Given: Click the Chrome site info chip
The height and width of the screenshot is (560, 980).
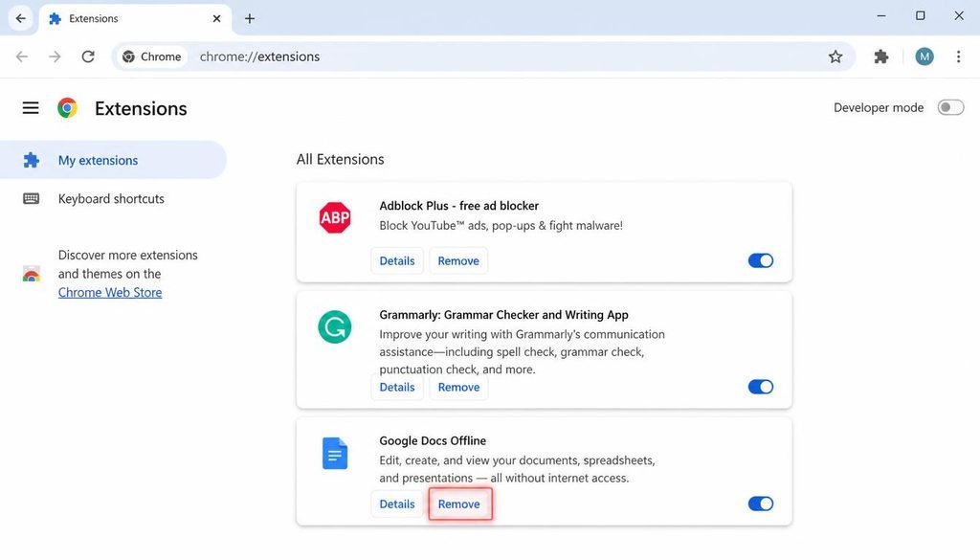Looking at the screenshot, I should (152, 56).
